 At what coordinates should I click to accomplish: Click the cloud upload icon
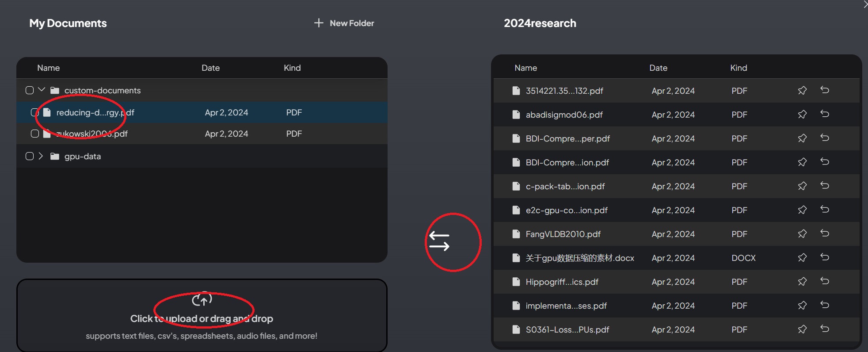point(202,300)
